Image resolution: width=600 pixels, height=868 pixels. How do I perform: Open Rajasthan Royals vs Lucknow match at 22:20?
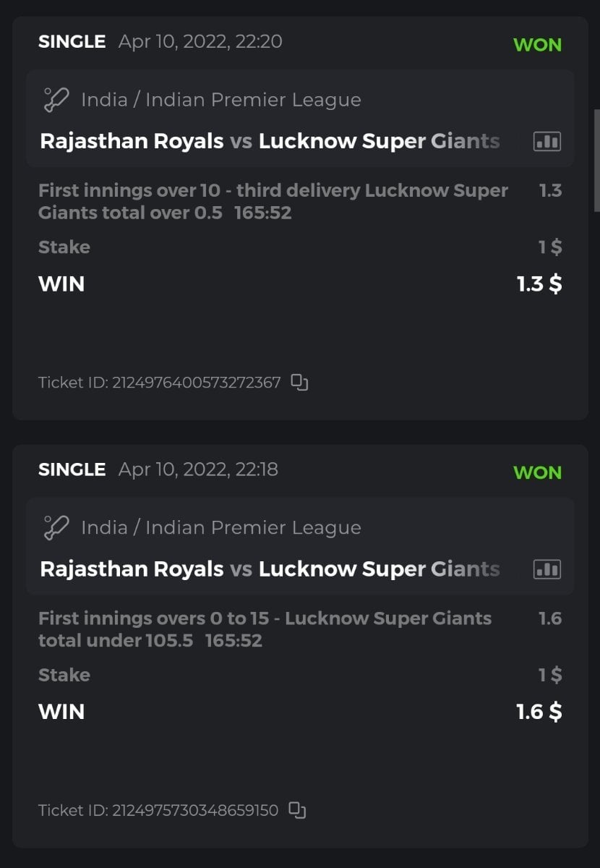(x=270, y=141)
